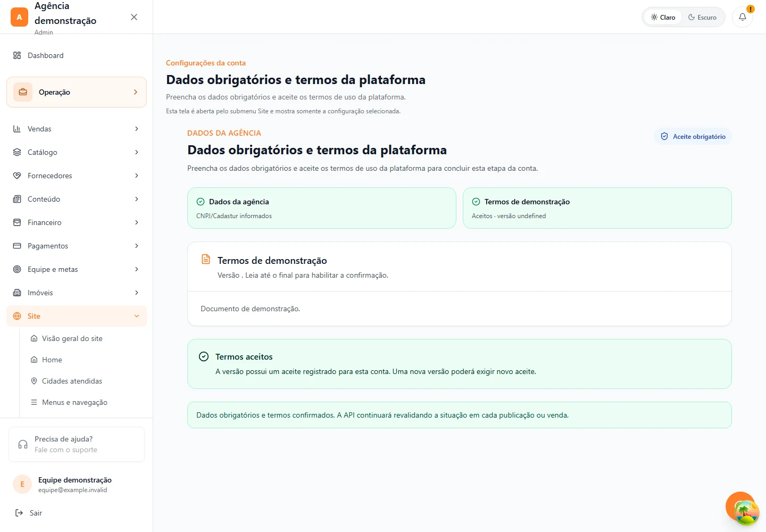This screenshot has width=766, height=532.
Task: Open notifications bell
Action: [x=743, y=17]
